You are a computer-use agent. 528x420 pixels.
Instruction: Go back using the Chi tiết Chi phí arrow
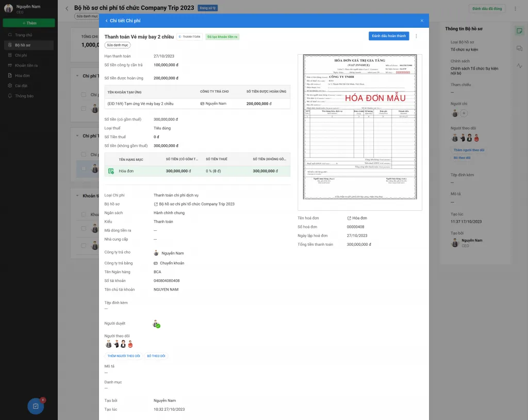click(106, 21)
